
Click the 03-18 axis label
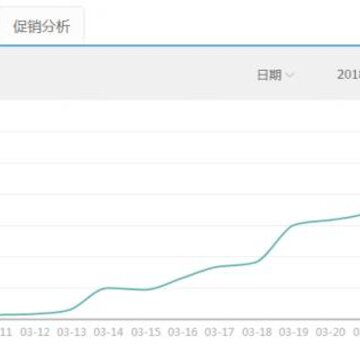point(257,332)
